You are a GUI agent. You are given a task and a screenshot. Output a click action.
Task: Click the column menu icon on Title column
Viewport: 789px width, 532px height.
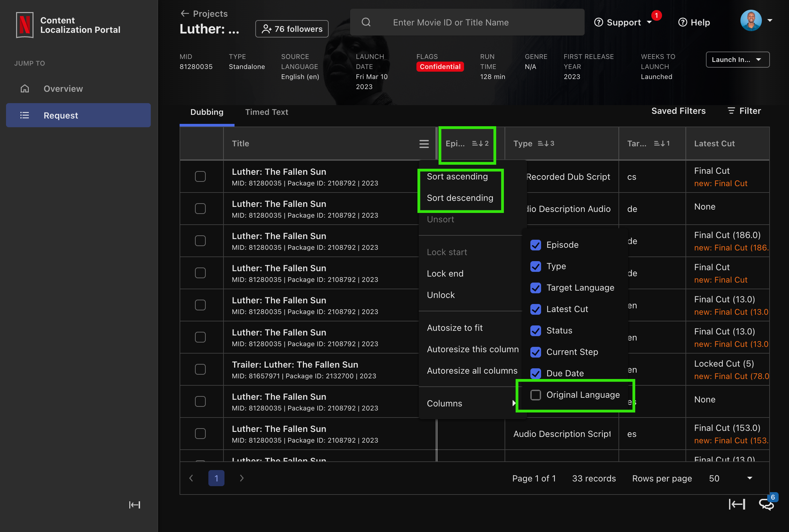point(424,143)
